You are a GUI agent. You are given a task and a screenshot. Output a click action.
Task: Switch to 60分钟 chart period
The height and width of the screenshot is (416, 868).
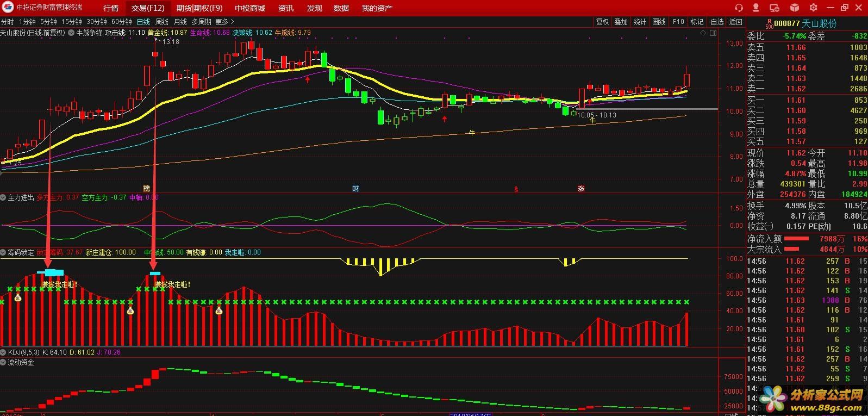click(x=122, y=22)
